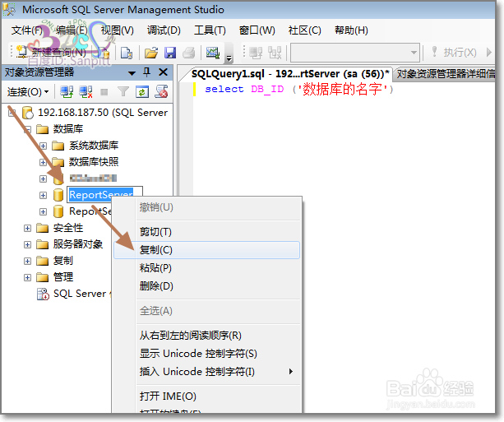This screenshot has width=504, height=422.
Task: Click the Execute (执行) button
Action: click(x=455, y=52)
